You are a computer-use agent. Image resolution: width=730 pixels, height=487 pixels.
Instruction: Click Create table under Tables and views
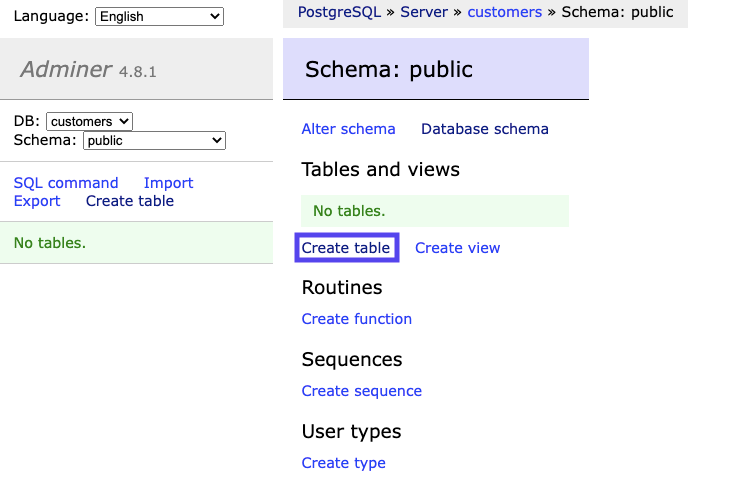coord(346,248)
